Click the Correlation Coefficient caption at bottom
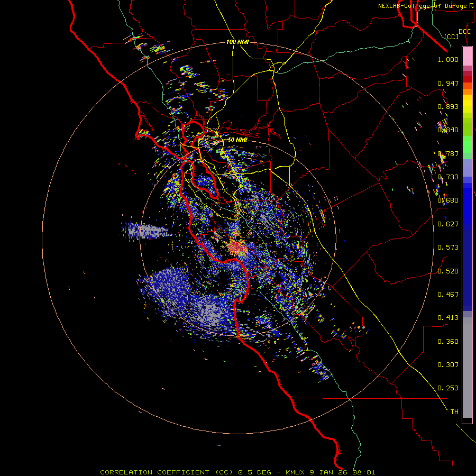 237,472
